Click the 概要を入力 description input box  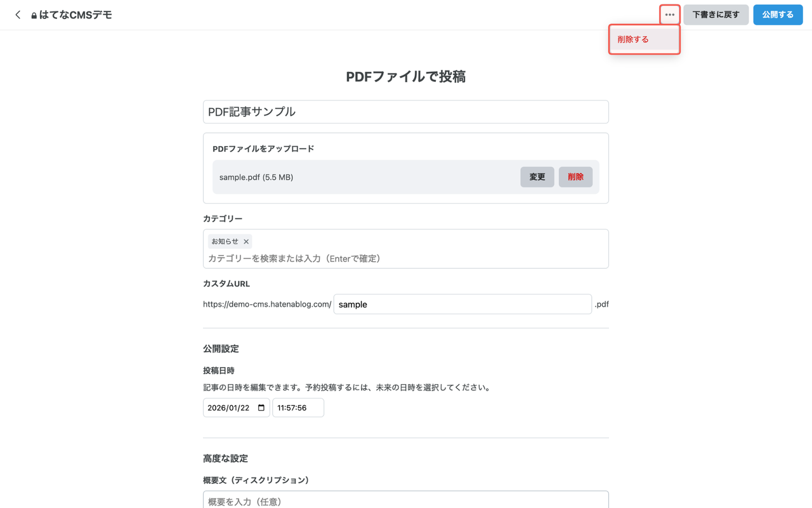[x=405, y=500]
